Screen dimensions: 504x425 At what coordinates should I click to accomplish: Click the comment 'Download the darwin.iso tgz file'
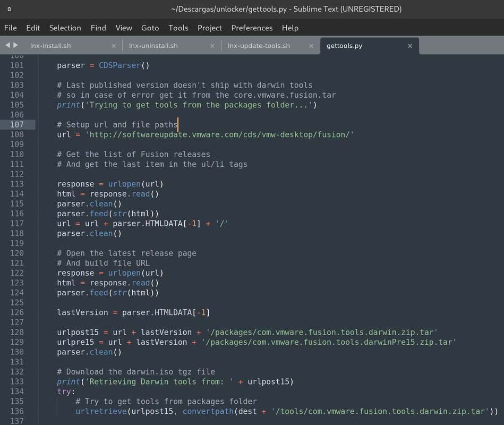pyautogui.click(x=136, y=372)
